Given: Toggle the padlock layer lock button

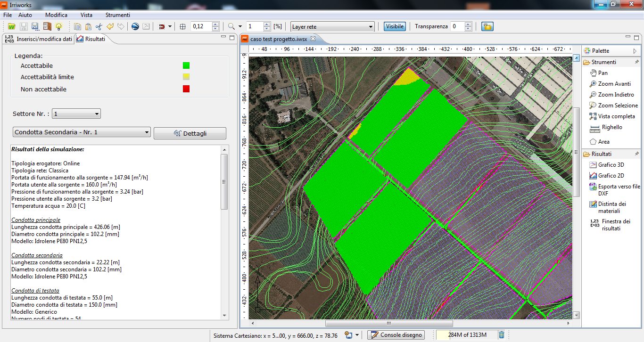Looking at the screenshot, I should tap(487, 26).
